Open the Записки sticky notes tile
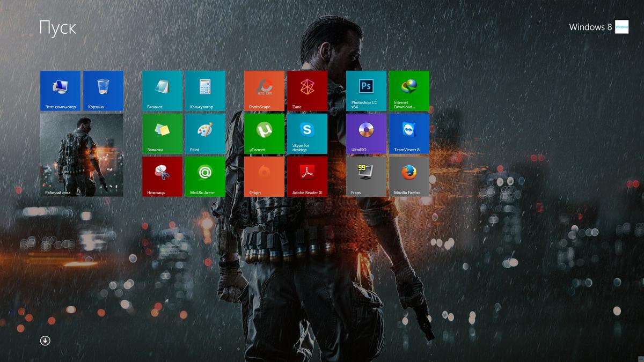 (x=162, y=134)
